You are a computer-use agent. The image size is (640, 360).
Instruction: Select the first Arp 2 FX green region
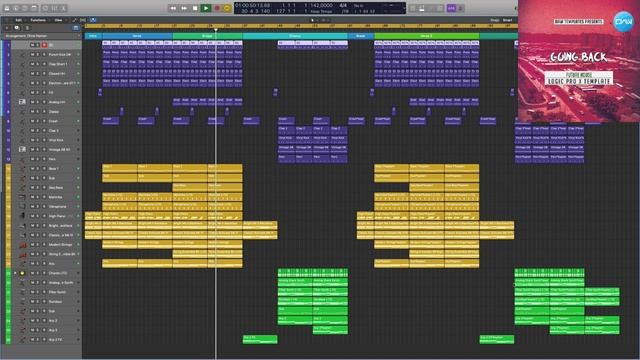coord(260,339)
